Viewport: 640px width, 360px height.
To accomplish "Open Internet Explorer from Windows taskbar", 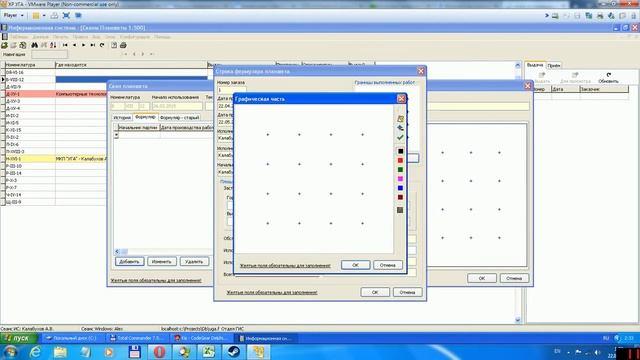I will (x=36, y=351).
